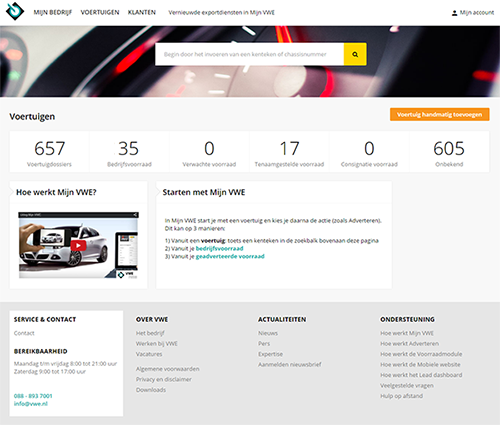Viewport: 500px width, 425px height.
Task: Open Mijn account link
Action: tap(477, 13)
